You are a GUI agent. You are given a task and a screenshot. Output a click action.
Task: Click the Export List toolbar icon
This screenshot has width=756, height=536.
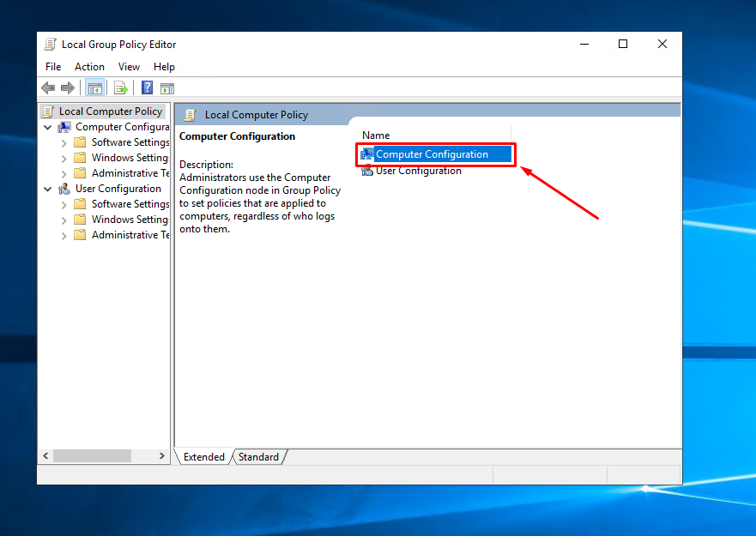pyautogui.click(x=120, y=88)
